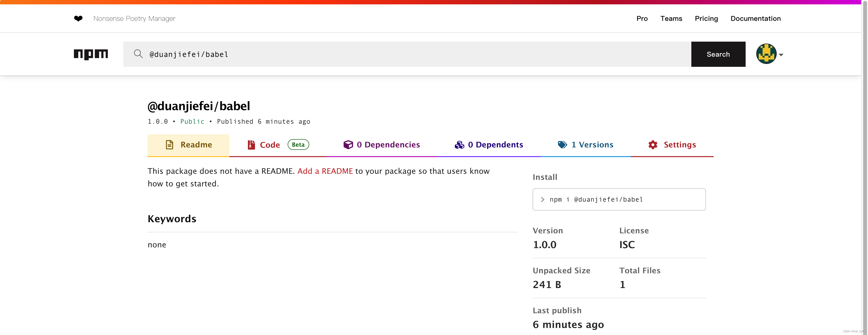Follow the Add a README link

click(325, 171)
